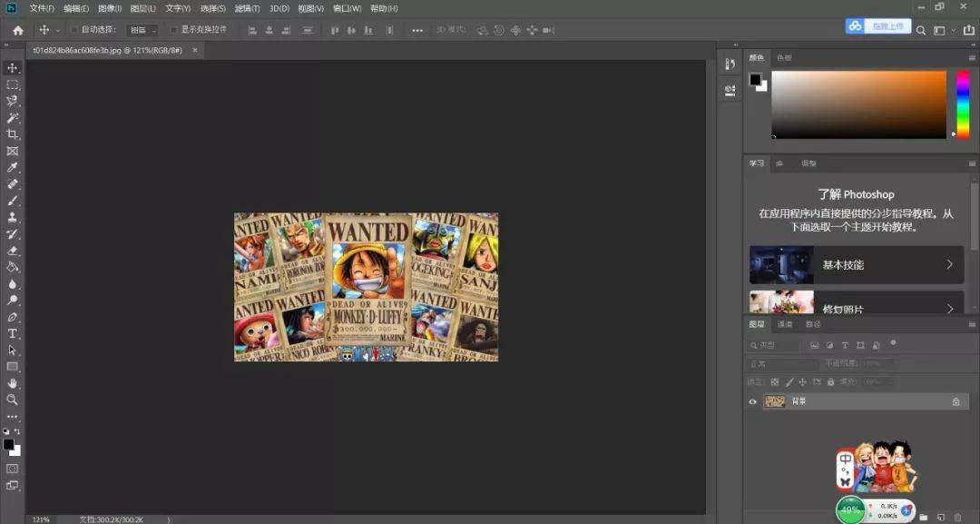Select the Eyedropper tool
The image size is (980, 524).
pyautogui.click(x=12, y=168)
